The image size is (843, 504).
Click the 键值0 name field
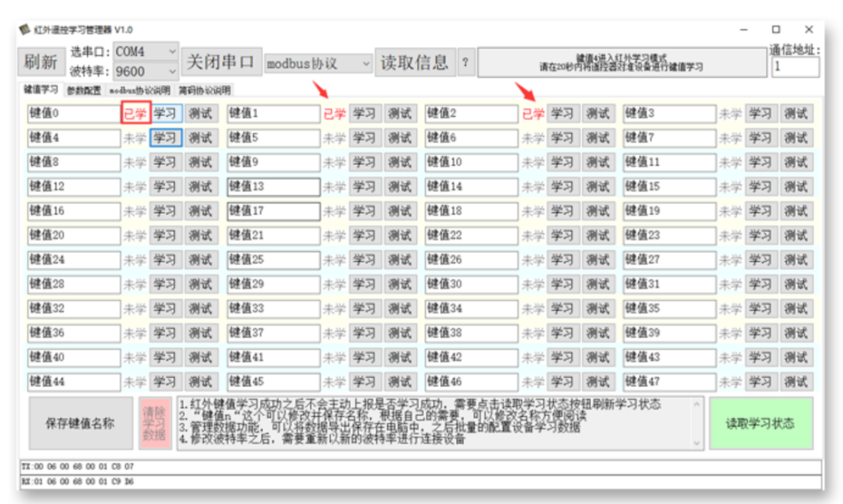74,114
